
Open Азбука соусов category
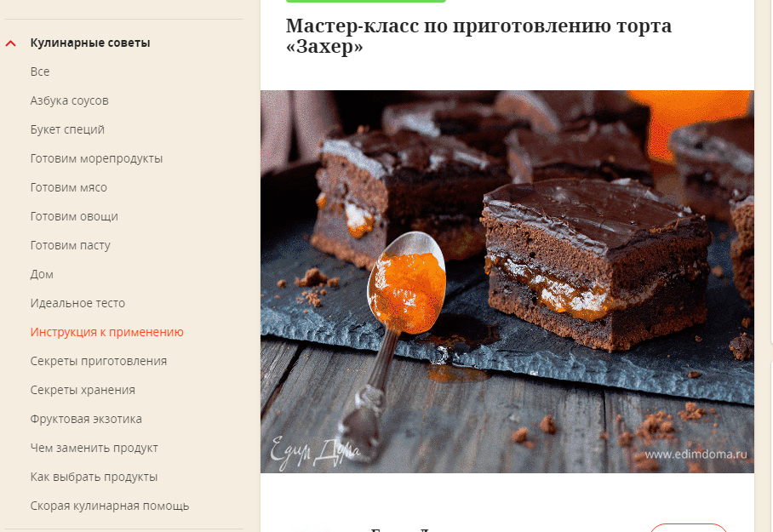[70, 100]
